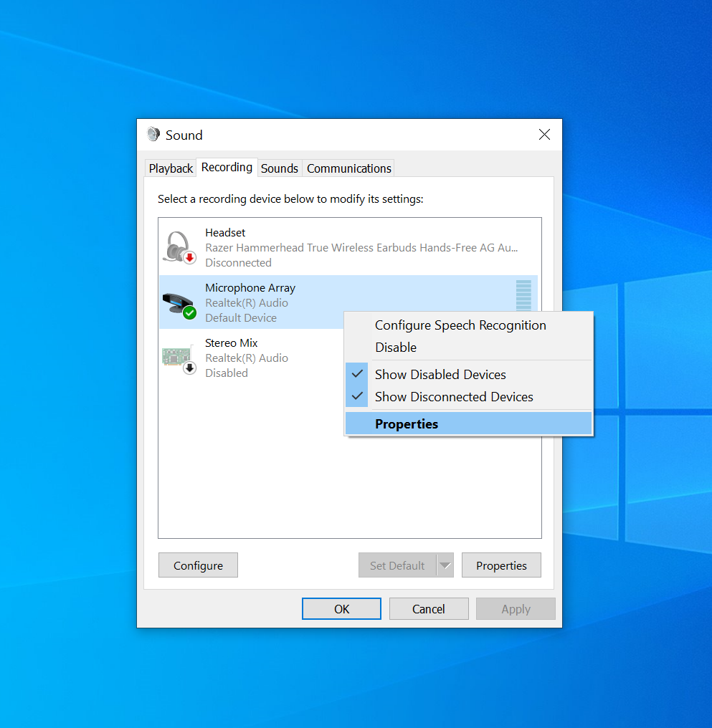Screen dimensions: 712x728
Task: Open Configure Speech Recognition menu entry
Action: [460, 325]
